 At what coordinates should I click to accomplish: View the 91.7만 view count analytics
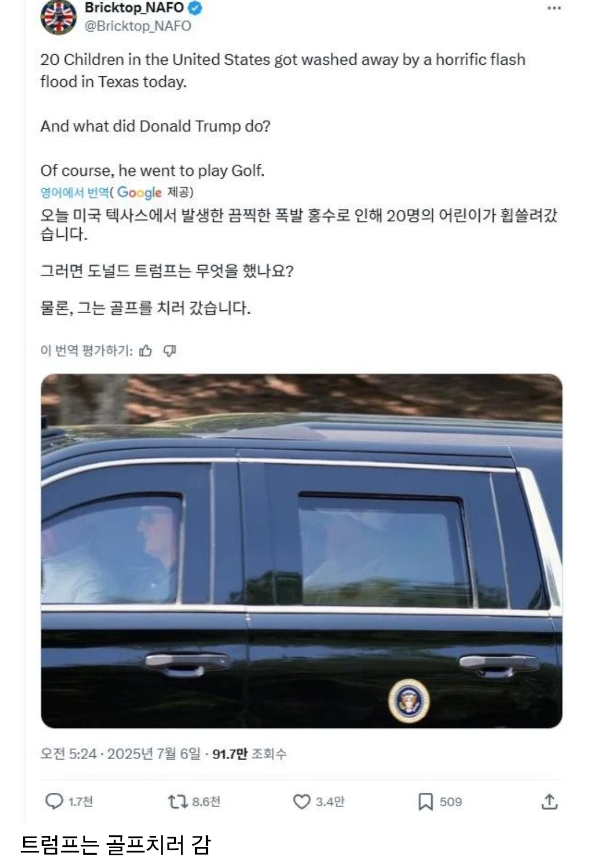coord(249,753)
